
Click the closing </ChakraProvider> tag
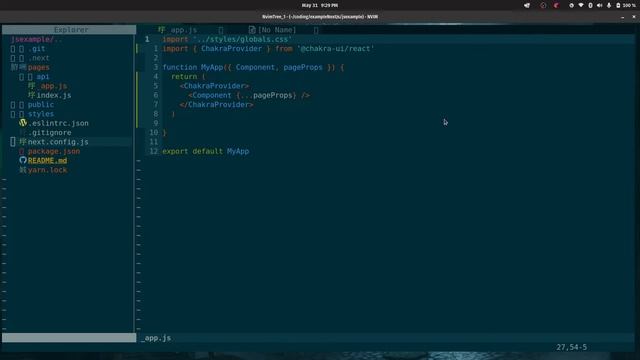pos(216,105)
